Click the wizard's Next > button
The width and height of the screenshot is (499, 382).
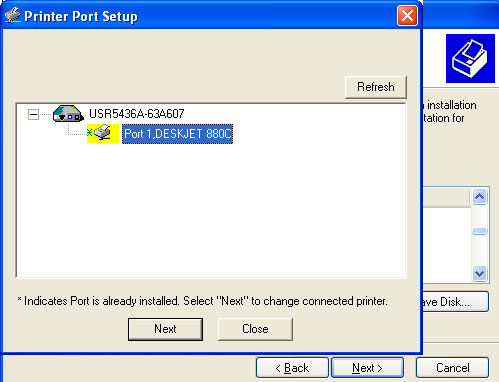(x=367, y=368)
